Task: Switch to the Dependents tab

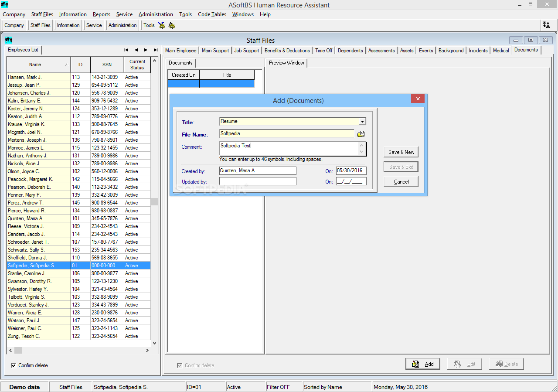Action: point(350,51)
